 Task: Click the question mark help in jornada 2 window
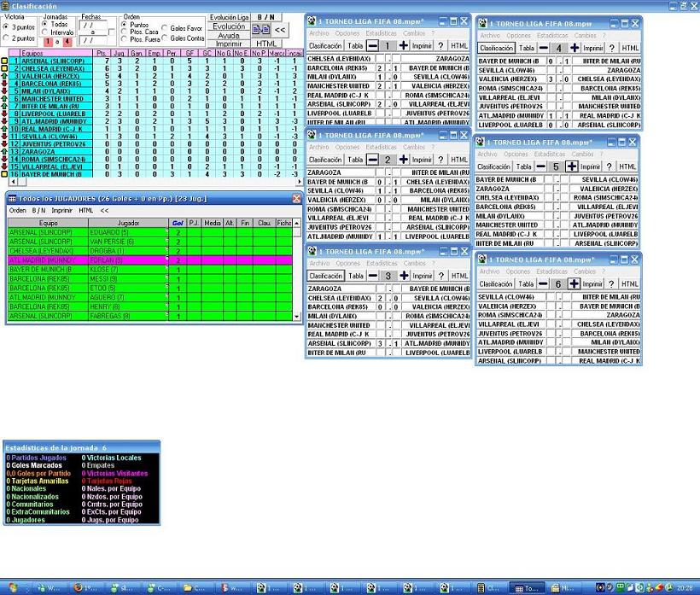[x=441, y=160]
